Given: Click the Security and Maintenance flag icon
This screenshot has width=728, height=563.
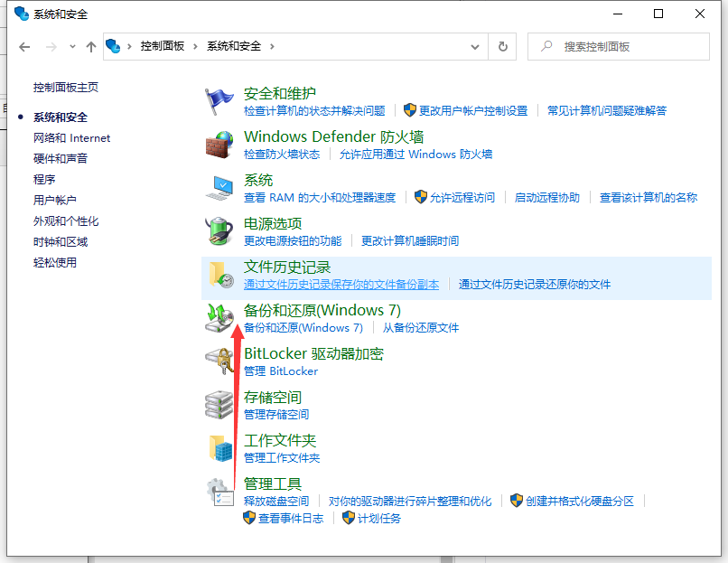Looking at the screenshot, I should (x=218, y=98).
